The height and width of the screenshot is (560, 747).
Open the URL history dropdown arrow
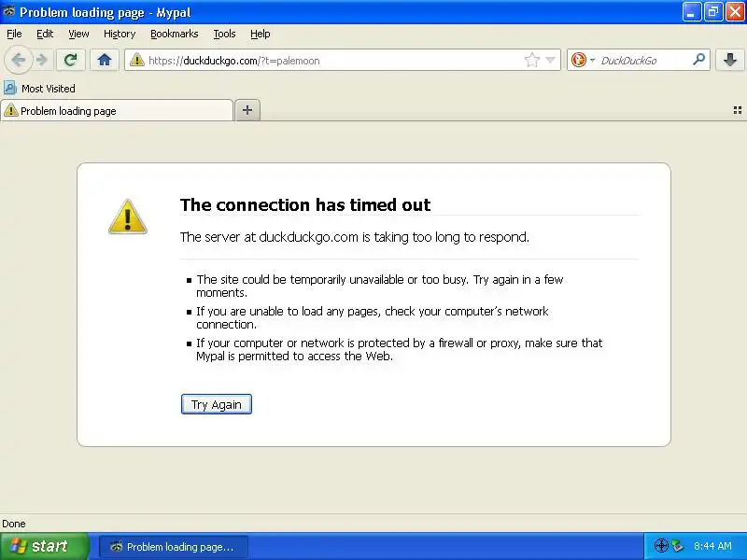[550, 60]
